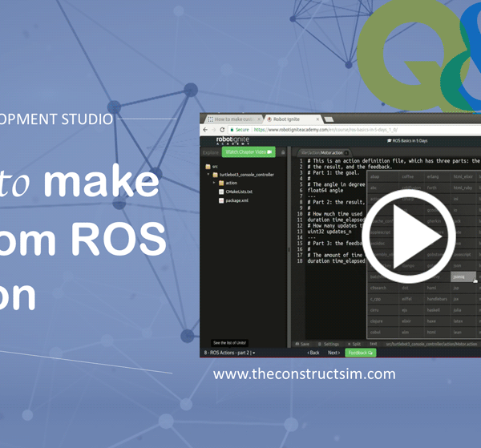This screenshot has height=448, width=481.
Task: Choose 'html_elixir' in the language list
Action: point(463,176)
